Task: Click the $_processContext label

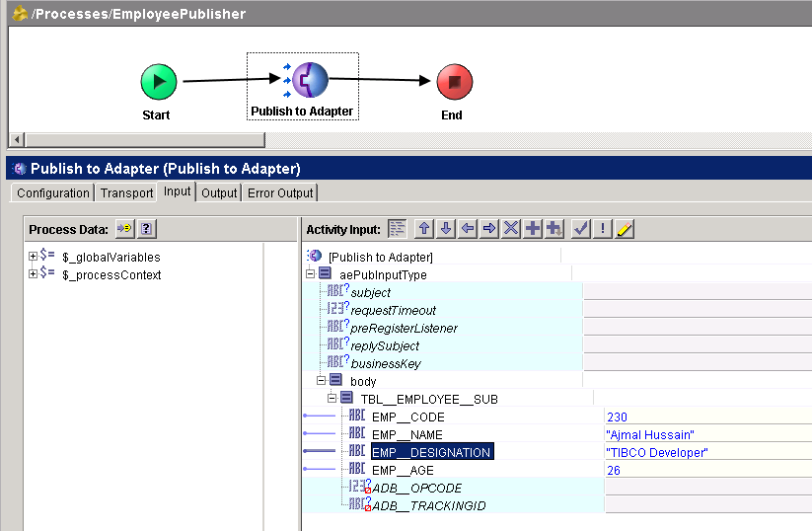Action: (x=111, y=274)
